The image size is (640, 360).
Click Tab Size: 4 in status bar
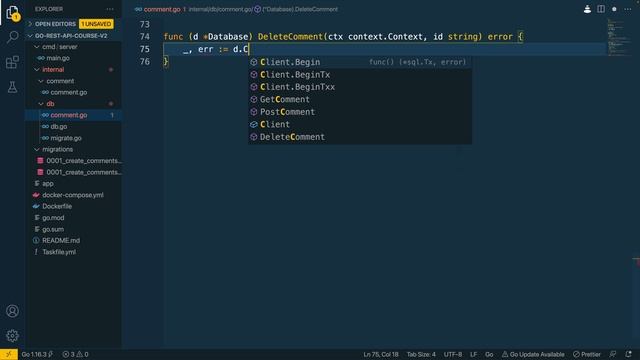click(x=421, y=354)
